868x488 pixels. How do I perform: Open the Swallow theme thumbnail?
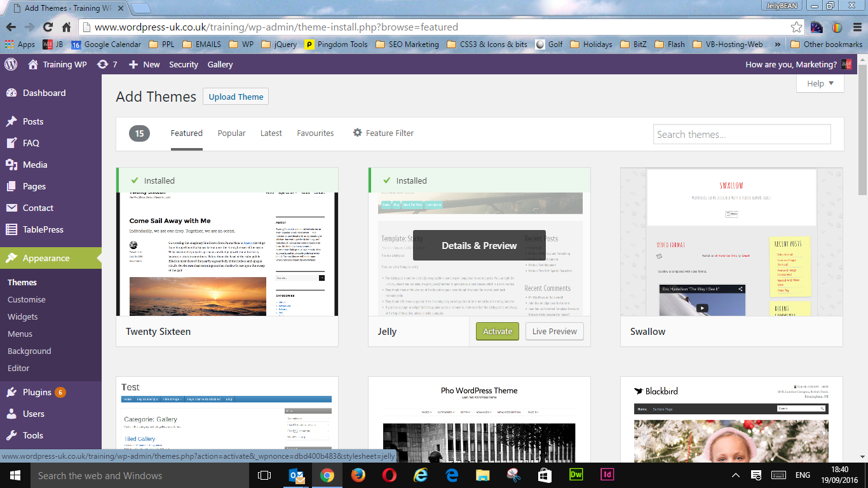tap(731, 242)
